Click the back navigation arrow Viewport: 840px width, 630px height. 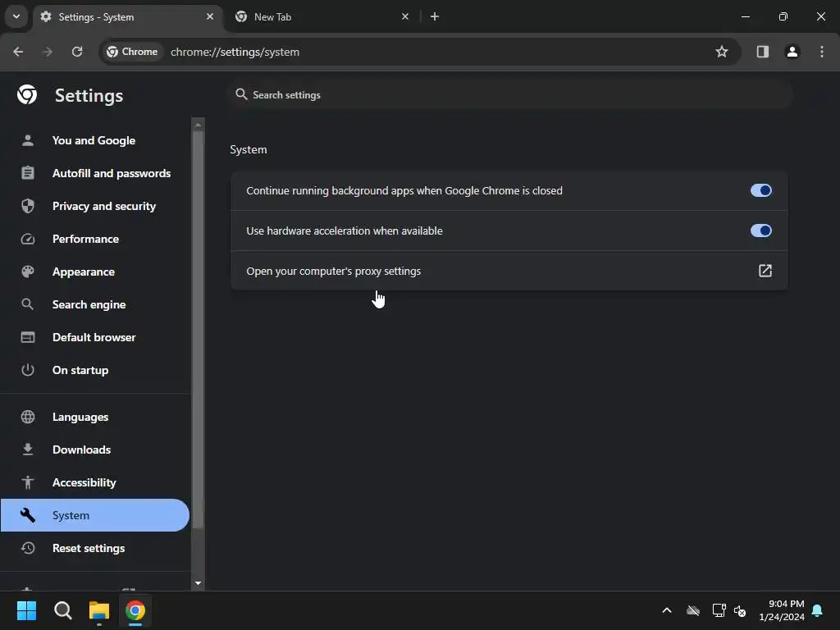coord(18,52)
